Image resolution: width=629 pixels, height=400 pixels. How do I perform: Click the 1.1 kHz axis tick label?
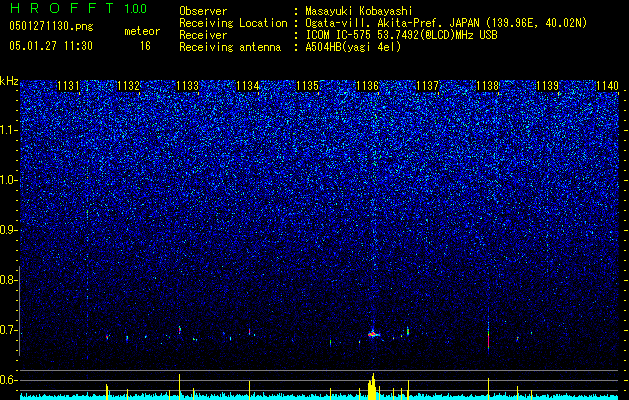tap(9, 130)
